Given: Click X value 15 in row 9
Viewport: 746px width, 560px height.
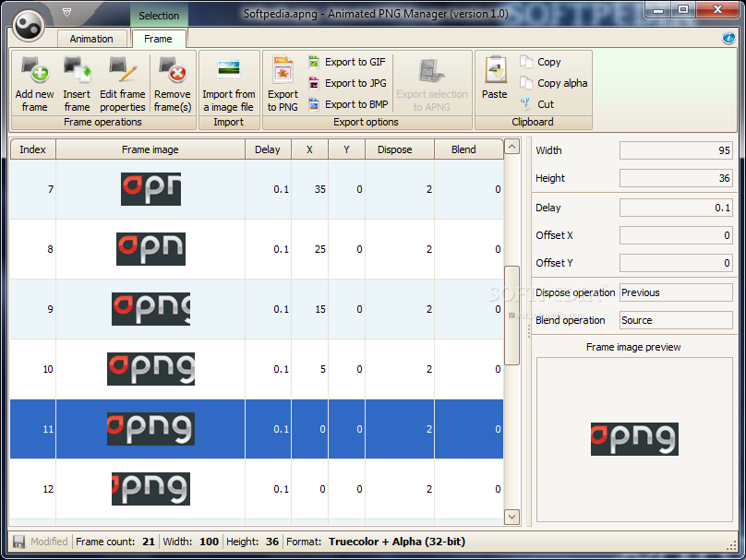Looking at the screenshot, I should [x=320, y=309].
